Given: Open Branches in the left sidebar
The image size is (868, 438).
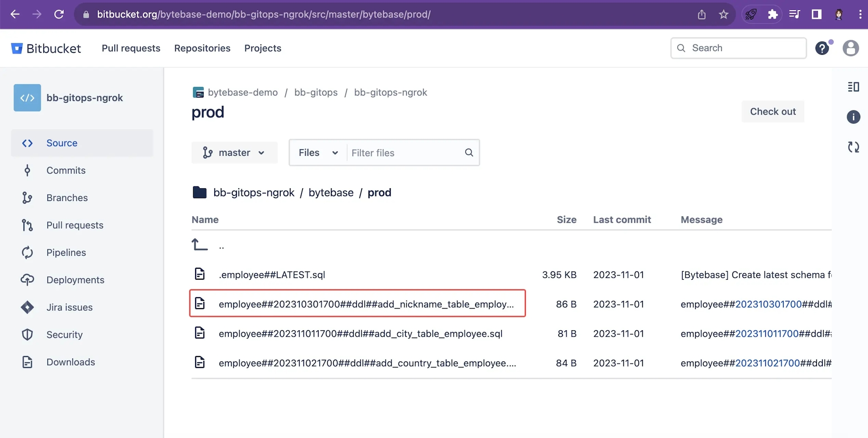Looking at the screenshot, I should click(x=82, y=198).
